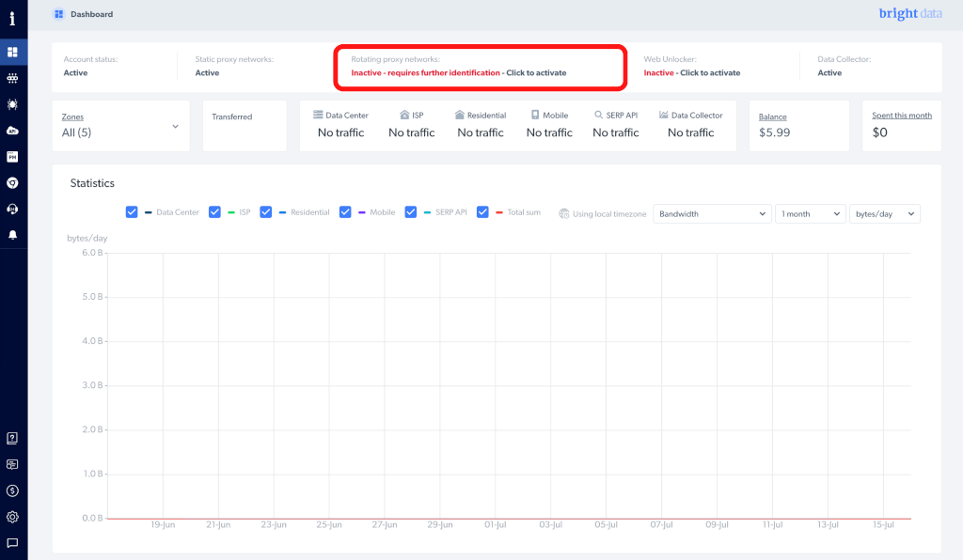Click the bug-shaped Data Collector sidebar icon

tap(12, 104)
